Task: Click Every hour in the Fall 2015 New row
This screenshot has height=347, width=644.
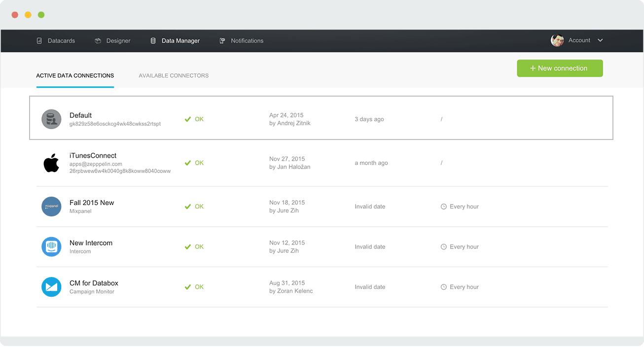Action: click(x=464, y=207)
